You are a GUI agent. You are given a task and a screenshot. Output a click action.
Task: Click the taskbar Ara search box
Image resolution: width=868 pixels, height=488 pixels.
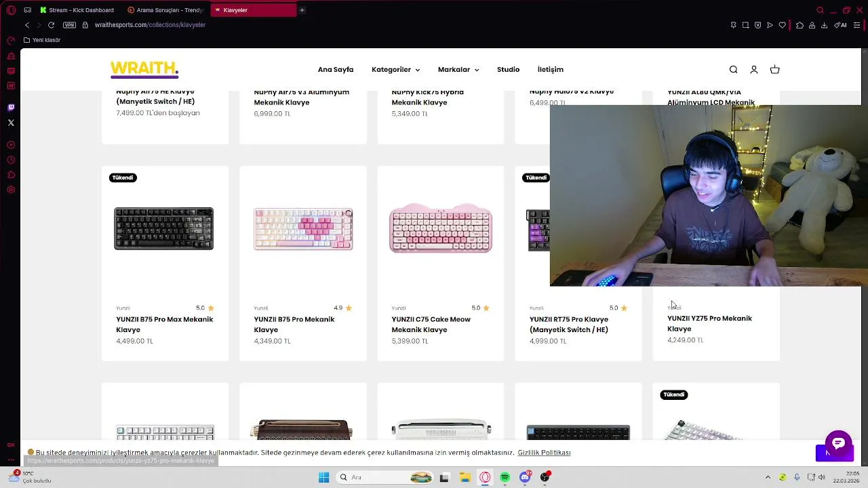pos(385,477)
